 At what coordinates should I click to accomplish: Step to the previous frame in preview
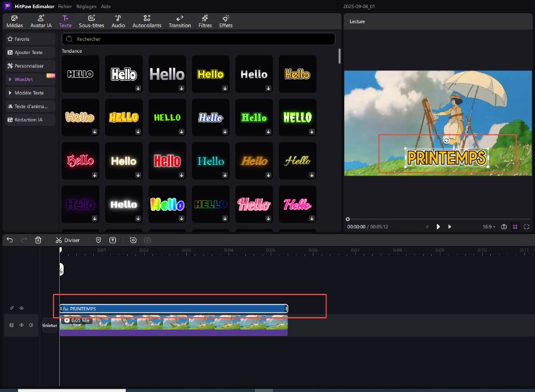tap(427, 227)
